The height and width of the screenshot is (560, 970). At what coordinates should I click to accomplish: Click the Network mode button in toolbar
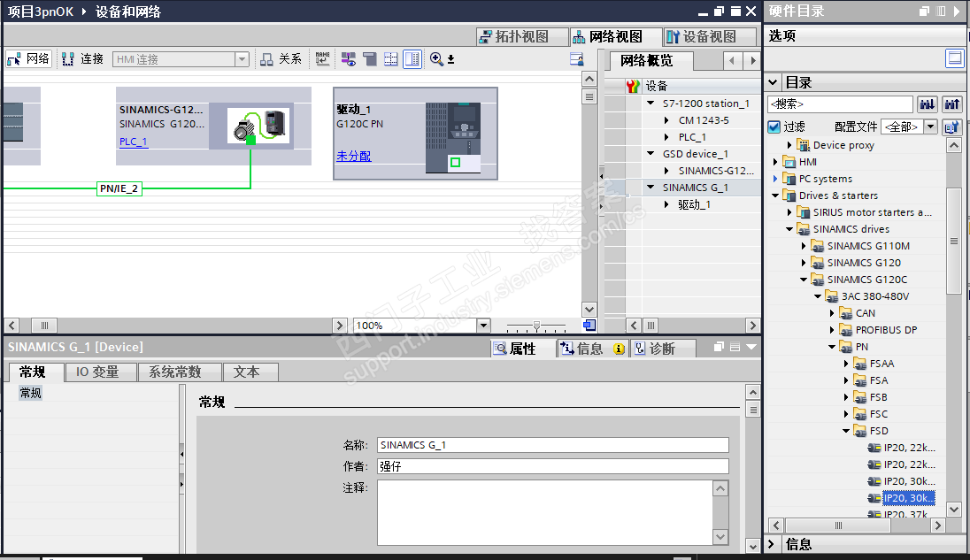(28, 58)
